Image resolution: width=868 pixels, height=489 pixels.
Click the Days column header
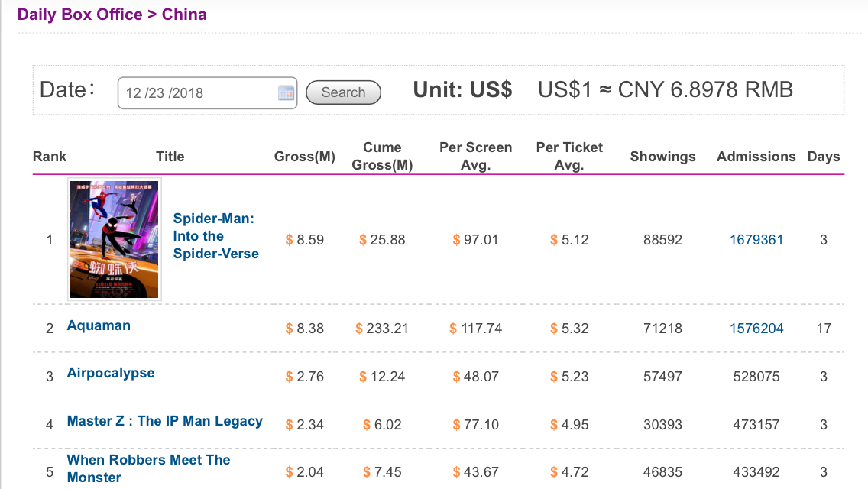[x=824, y=157]
